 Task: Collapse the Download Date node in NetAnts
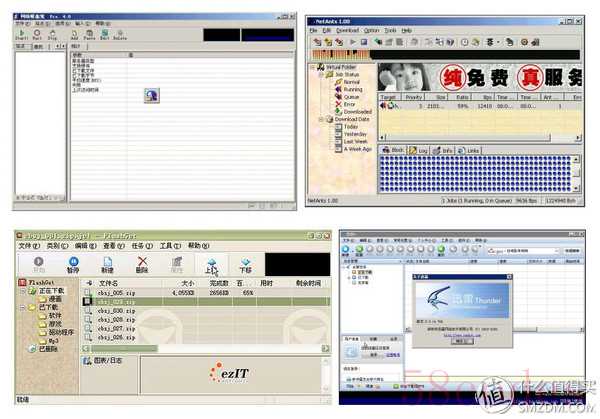[322, 119]
